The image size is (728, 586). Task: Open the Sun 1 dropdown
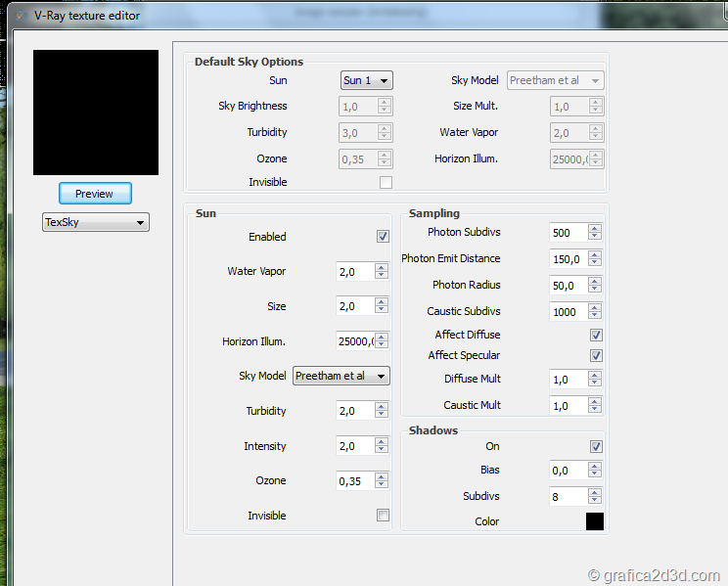(367, 80)
